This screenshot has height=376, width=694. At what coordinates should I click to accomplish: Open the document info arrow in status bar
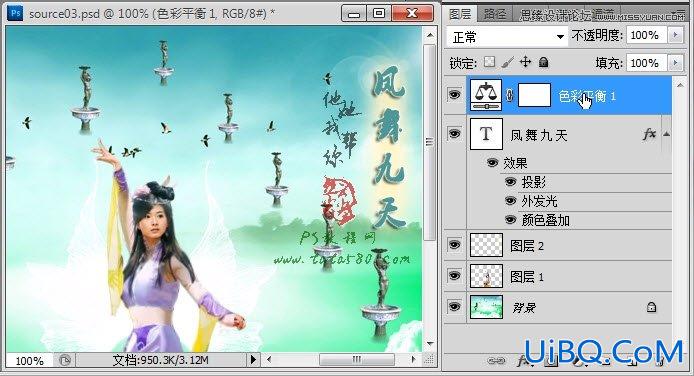[x=253, y=360]
